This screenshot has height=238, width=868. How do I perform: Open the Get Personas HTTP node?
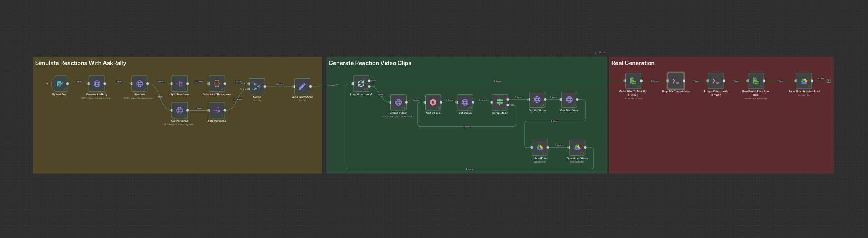179,110
